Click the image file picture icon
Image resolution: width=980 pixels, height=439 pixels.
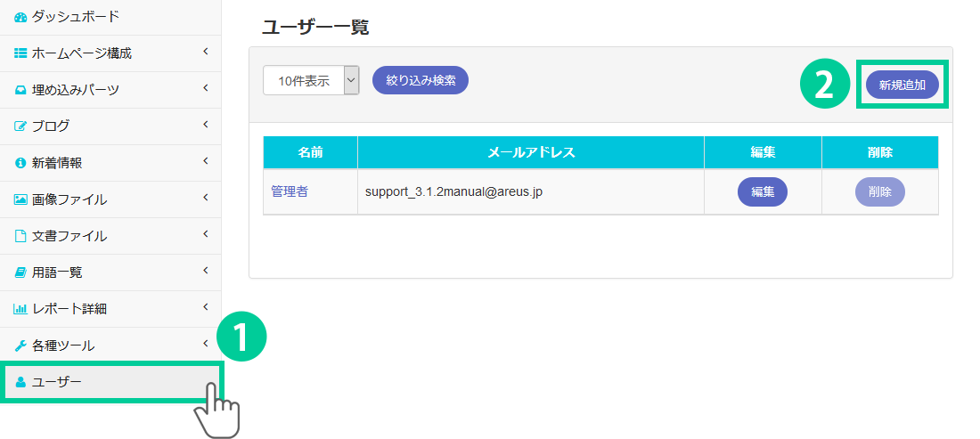click(x=20, y=199)
